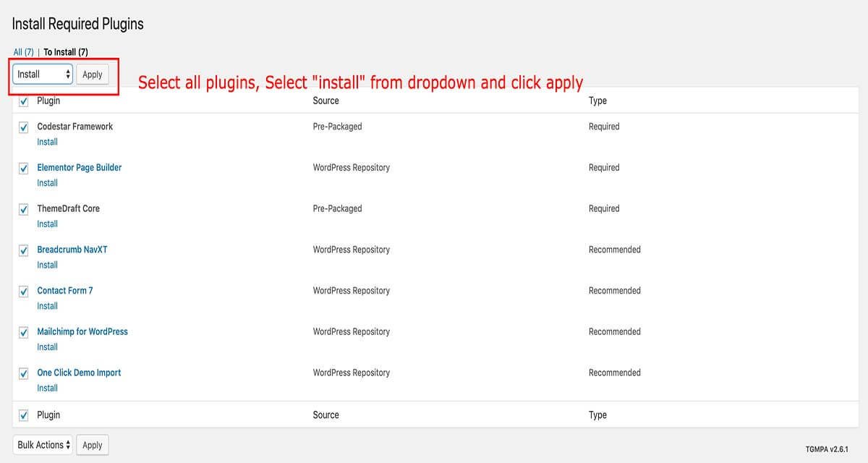
Task: Toggle select-all checkbox in bottom footer row
Action: click(x=24, y=415)
